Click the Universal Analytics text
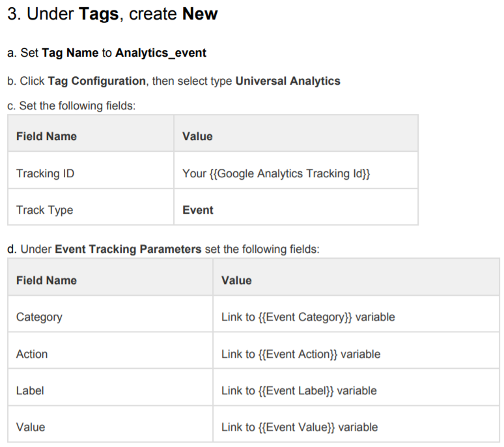Image resolution: width=504 pixels, height=447 pixels. pyautogui.click(x=288, y=81)
